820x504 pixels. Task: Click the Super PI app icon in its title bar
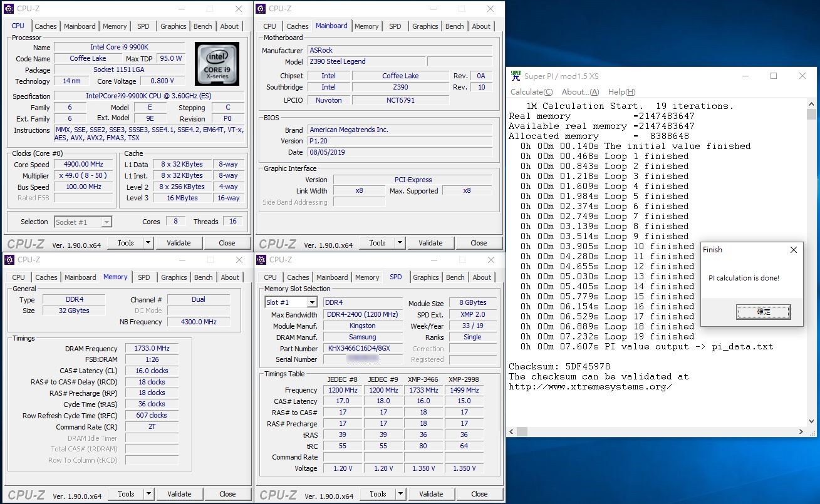click(516, 76)
